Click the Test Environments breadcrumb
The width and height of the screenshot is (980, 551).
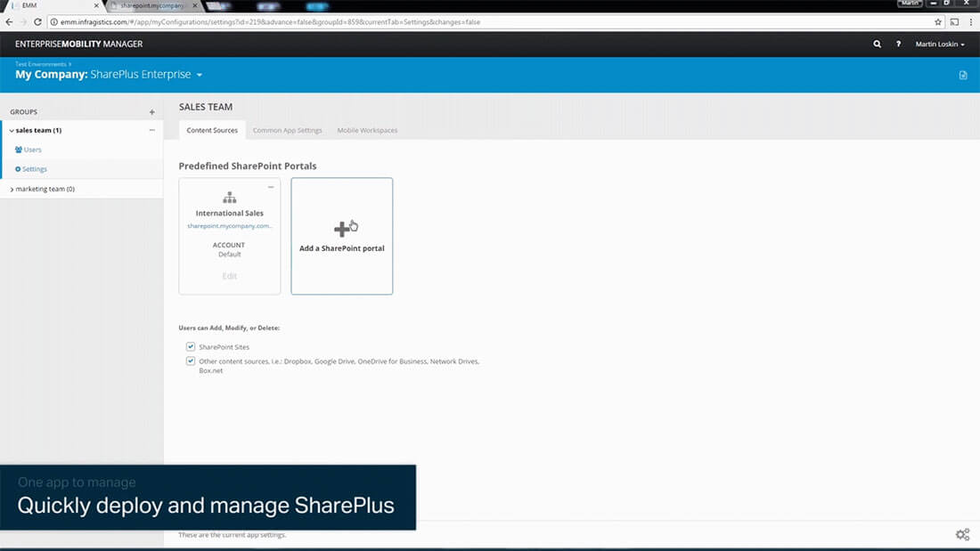41,64
